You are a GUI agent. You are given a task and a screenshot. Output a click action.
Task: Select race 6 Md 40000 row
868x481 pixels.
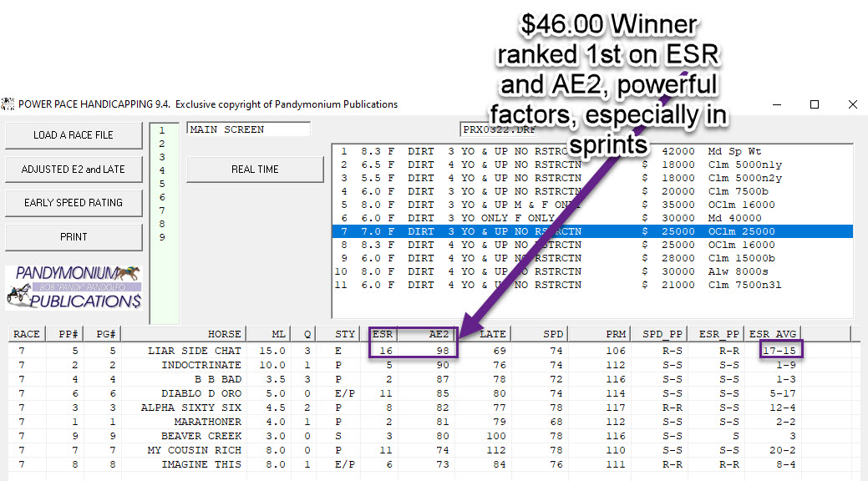592,218
